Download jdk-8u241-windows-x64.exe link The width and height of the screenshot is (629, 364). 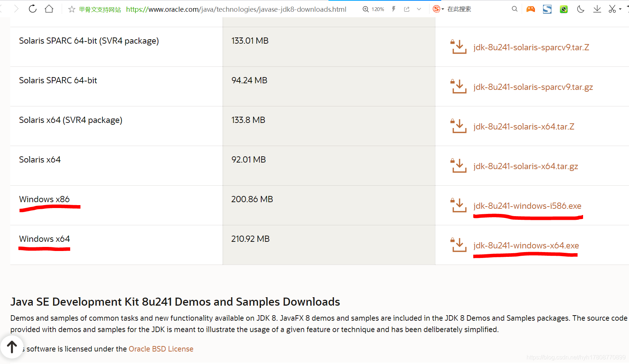click(x=526, y=245)
